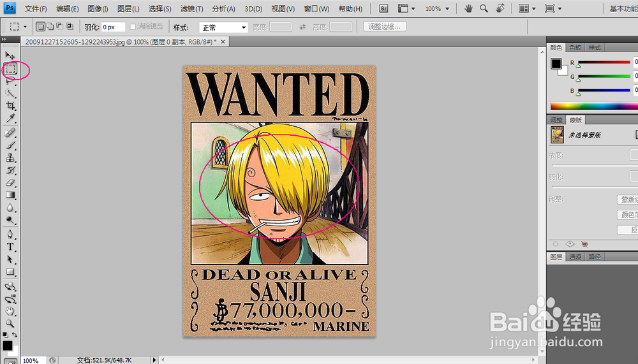Open the 滤镜(T) menu
This screenshot has width=638, height=364.
191,8
